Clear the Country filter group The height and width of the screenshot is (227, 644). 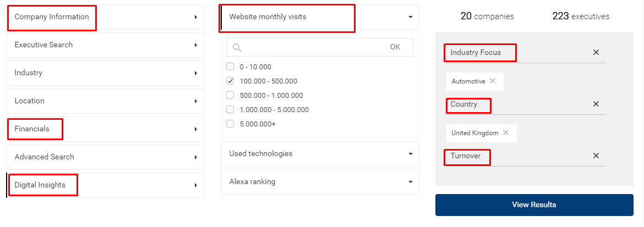click(x=596, y=104)
